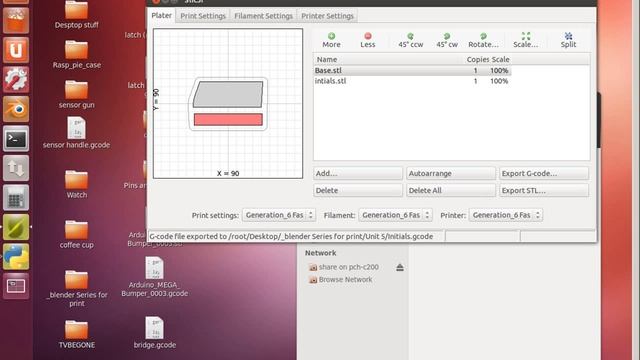Viewport: 640px width, 360px height.
Task: Open the Python launcher icon
Action: [x=16, y=257]
